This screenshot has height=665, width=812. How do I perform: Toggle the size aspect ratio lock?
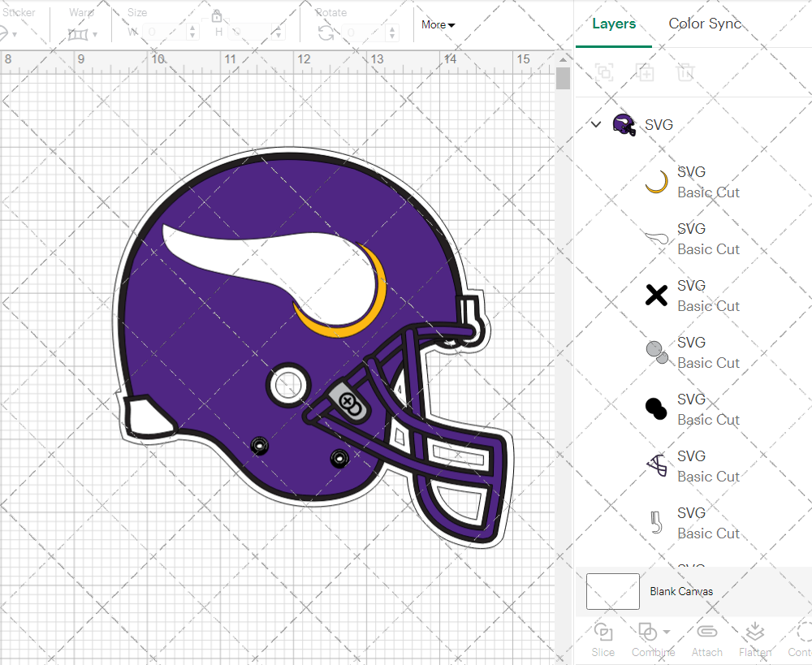217,16
